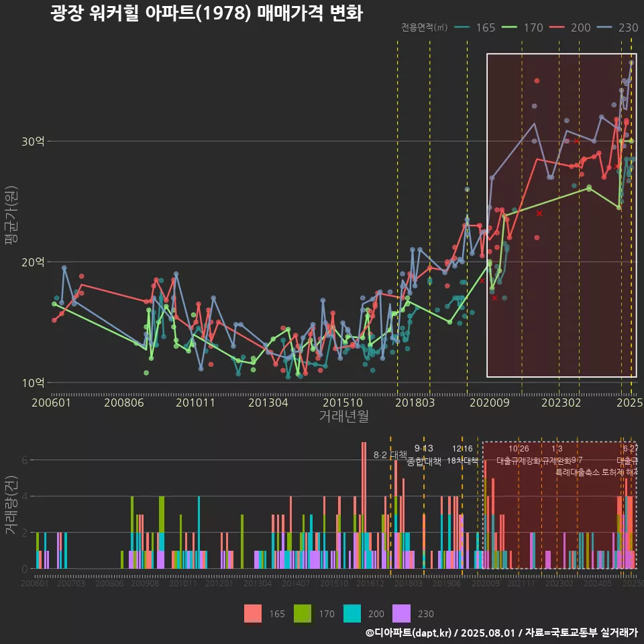Click the 2 label on volume y-axis
This screenshot has height=644, width=644.
[25, 532]
